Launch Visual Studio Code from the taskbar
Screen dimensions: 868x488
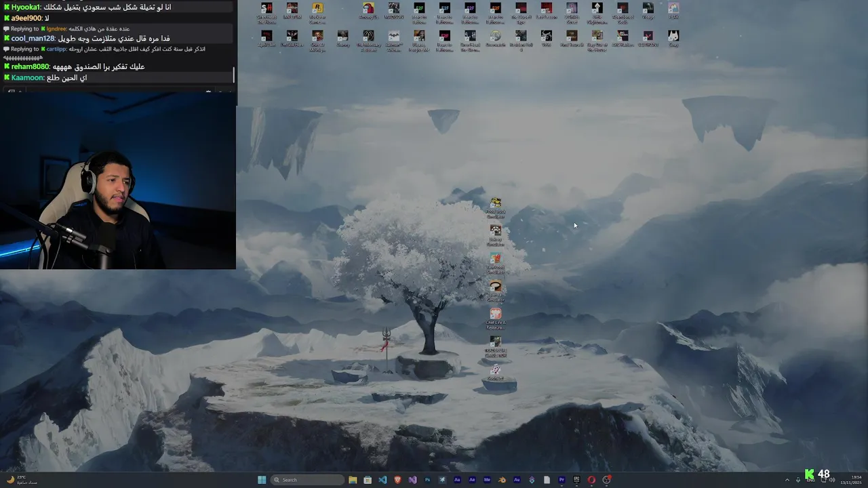coord(382,480)
